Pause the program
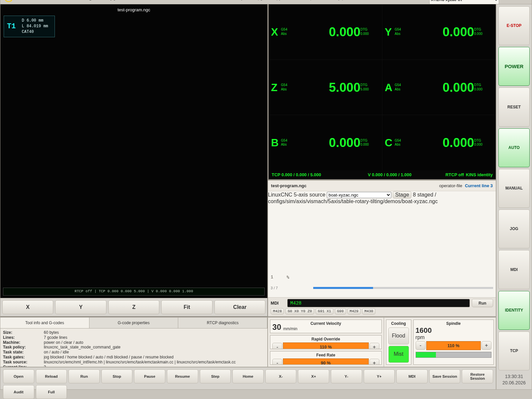The height and width of the screenshot is (399, 532). [x=150, y=376]
